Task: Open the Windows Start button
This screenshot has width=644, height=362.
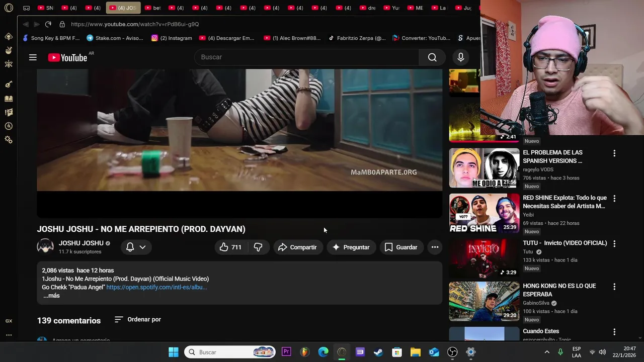Action: coord(174,352)
